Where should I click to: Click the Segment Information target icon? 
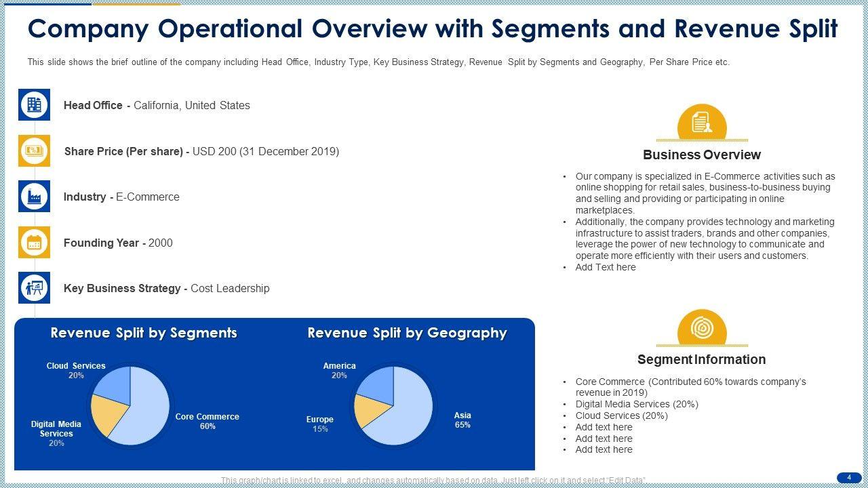coord(702,328)
